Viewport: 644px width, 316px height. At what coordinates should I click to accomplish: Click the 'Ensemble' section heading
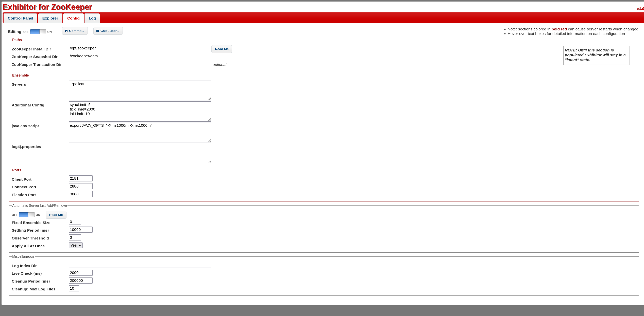(x=21, y=75)
